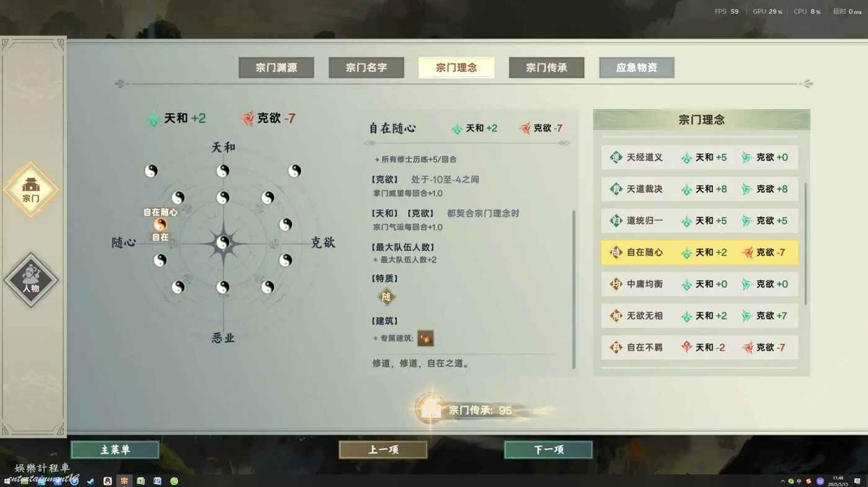The height and width of the screenshot is (487, 868).
Task: Click the 随 trait icon under 特质
Action: point(387,297)
